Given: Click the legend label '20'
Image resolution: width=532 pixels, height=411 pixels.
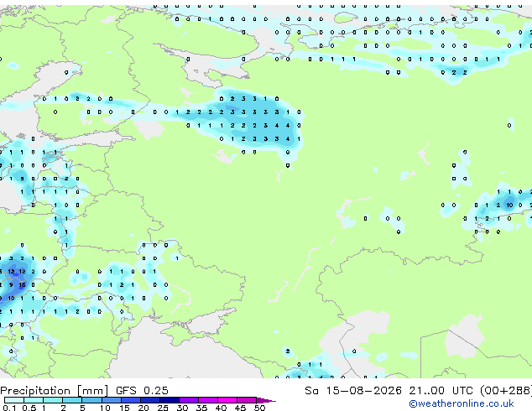Looking at the screenshot, I should click(143, 408).
